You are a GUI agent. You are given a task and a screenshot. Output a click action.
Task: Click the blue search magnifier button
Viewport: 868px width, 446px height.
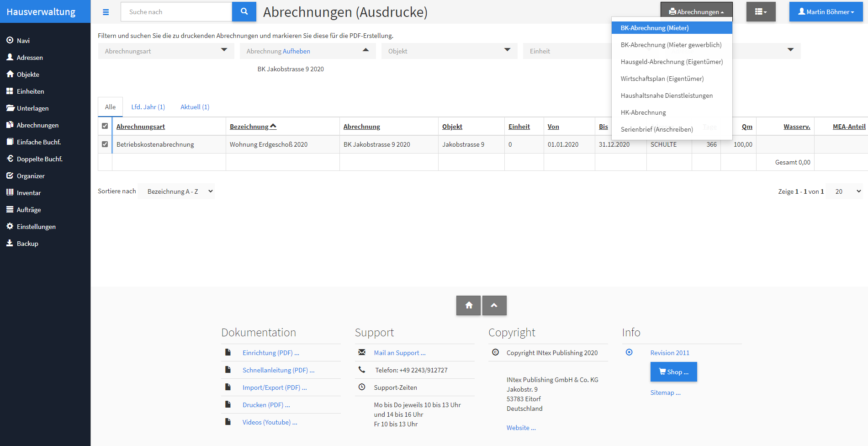[244, 12]
